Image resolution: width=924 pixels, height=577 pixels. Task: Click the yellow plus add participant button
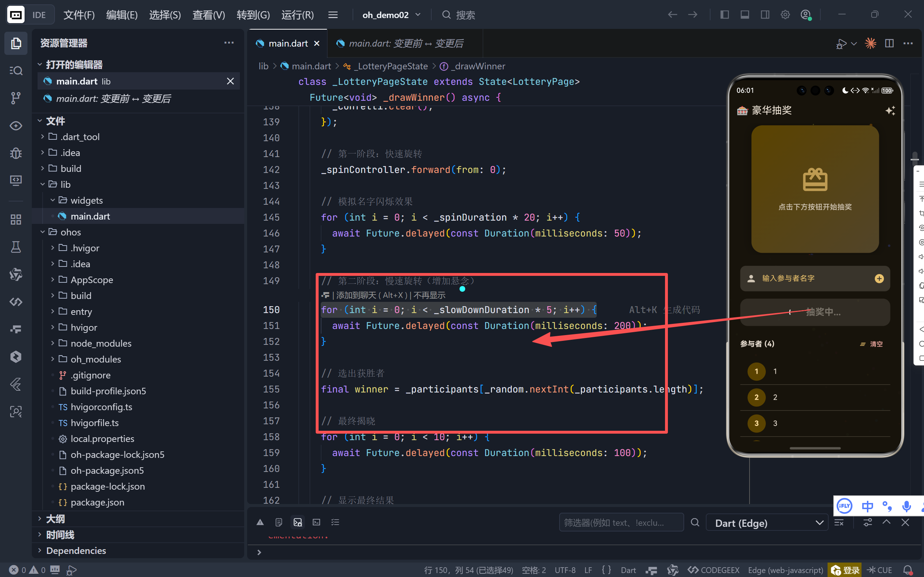(879, 279)
